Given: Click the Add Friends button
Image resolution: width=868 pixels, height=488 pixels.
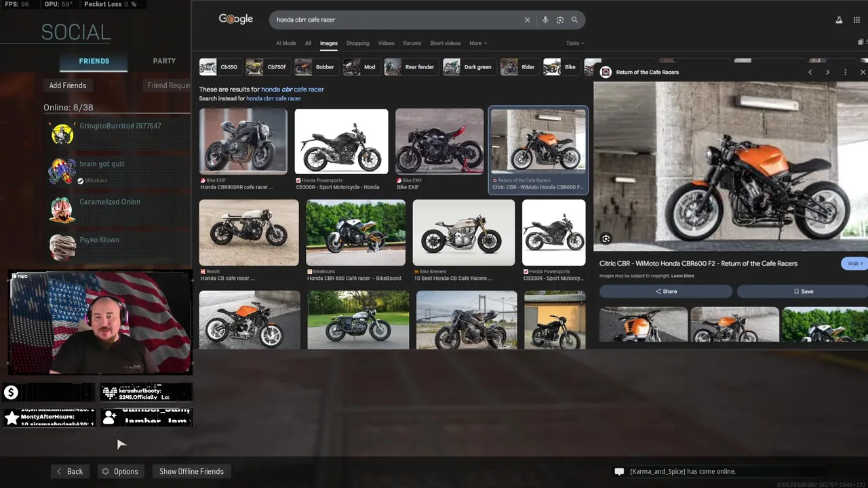Looking at the screenshot, I should coord(68,85).
